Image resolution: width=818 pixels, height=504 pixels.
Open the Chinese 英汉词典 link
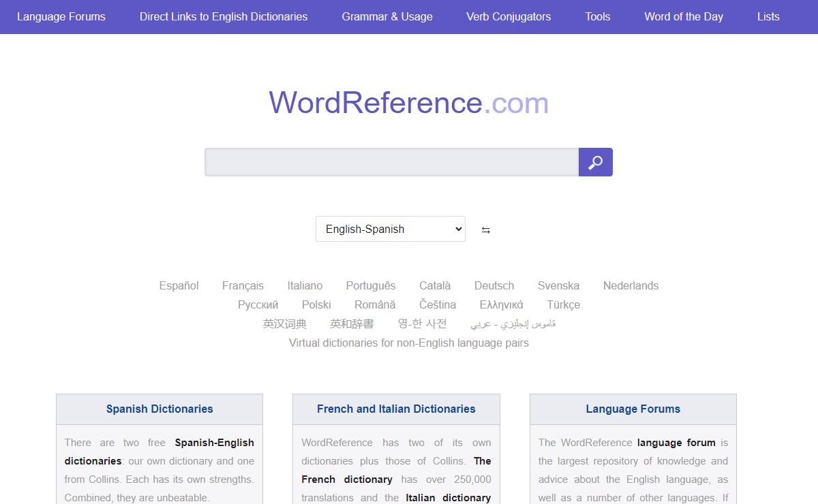coord(285,324)
